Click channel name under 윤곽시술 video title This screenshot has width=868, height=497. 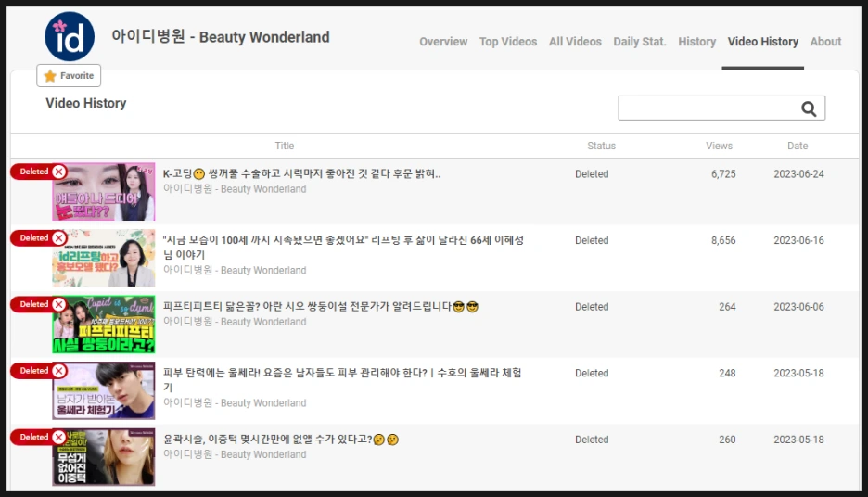click(x=235, y=454)
